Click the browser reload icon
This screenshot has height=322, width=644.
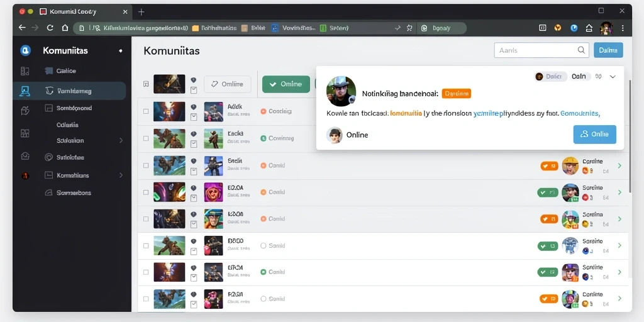tap(50, 28)
